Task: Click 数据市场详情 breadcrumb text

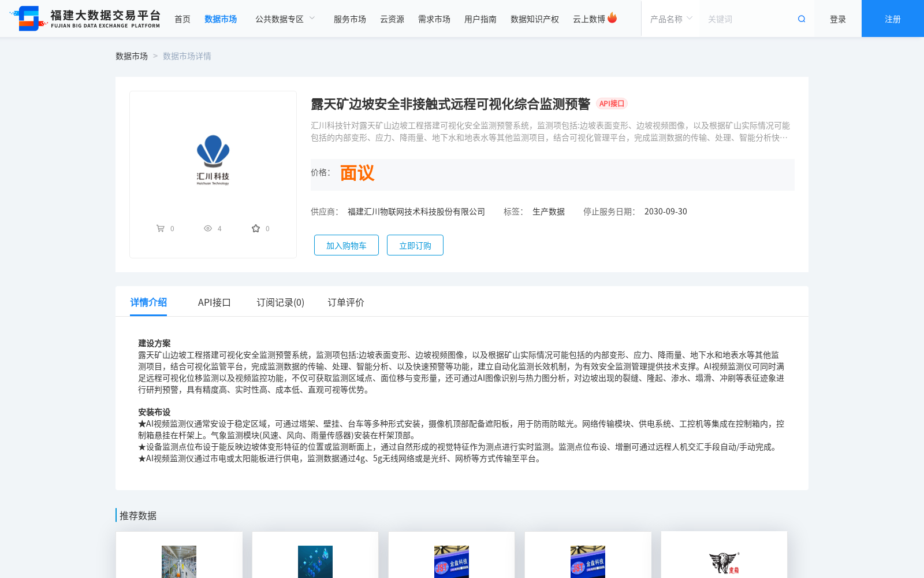Action: tap(187, 56)
